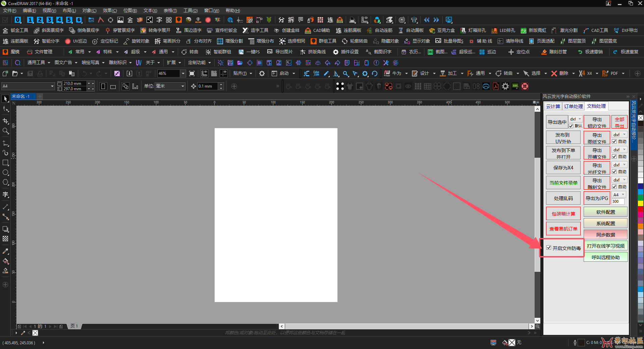Click the numbered 1 macro icon
Image resolution: width=644 pixels, height=349 pixels.
tap(30, 20)
